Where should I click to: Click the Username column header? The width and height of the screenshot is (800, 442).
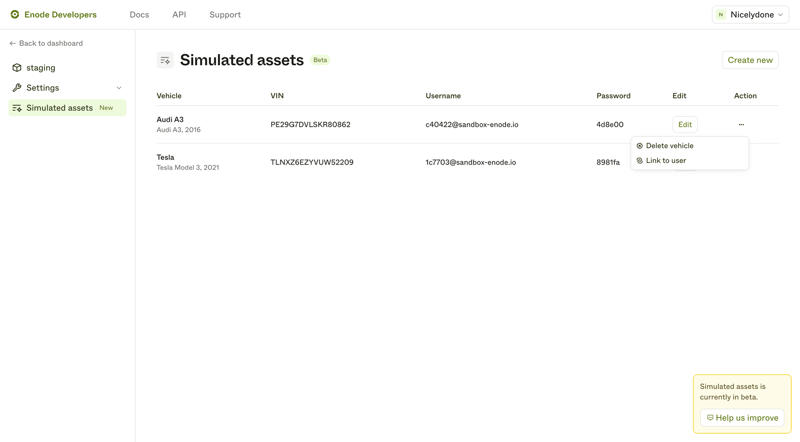(x=443, y=96)
